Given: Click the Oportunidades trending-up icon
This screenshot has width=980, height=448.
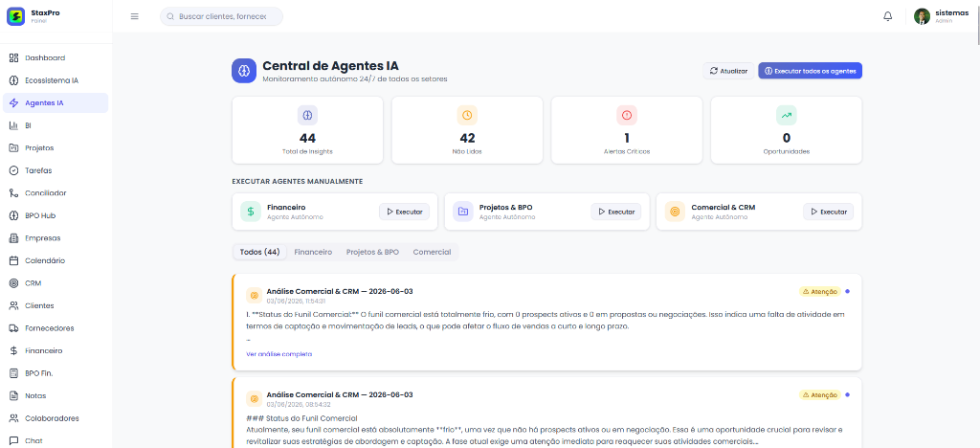Looking at the screenshot, I should [x=787, y=115].
